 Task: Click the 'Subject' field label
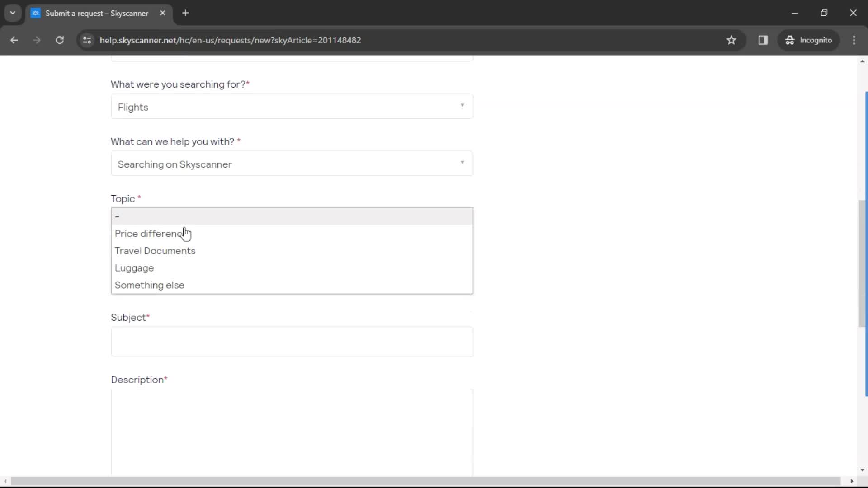(128, 318)
